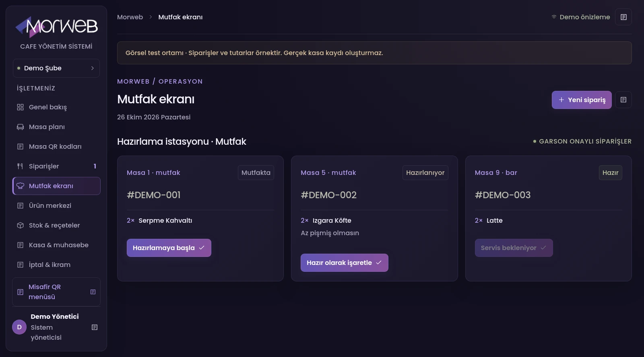Open Genel bakış menu item
The width and height of the screenshot is (644, 357).
click(x=56, y=107)
